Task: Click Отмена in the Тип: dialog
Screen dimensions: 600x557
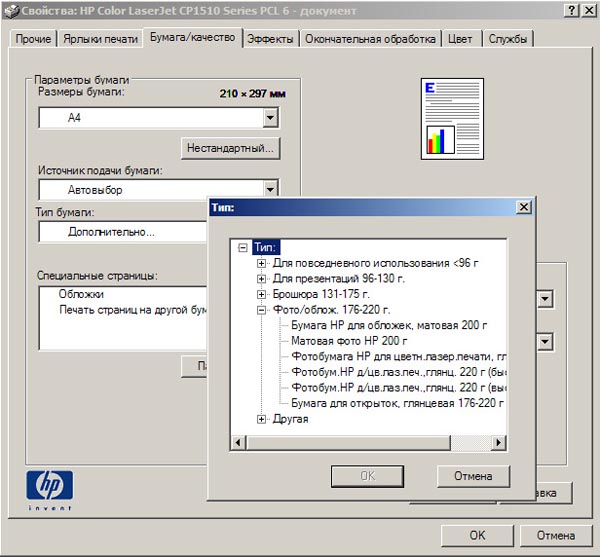Action: coord(473,476)
